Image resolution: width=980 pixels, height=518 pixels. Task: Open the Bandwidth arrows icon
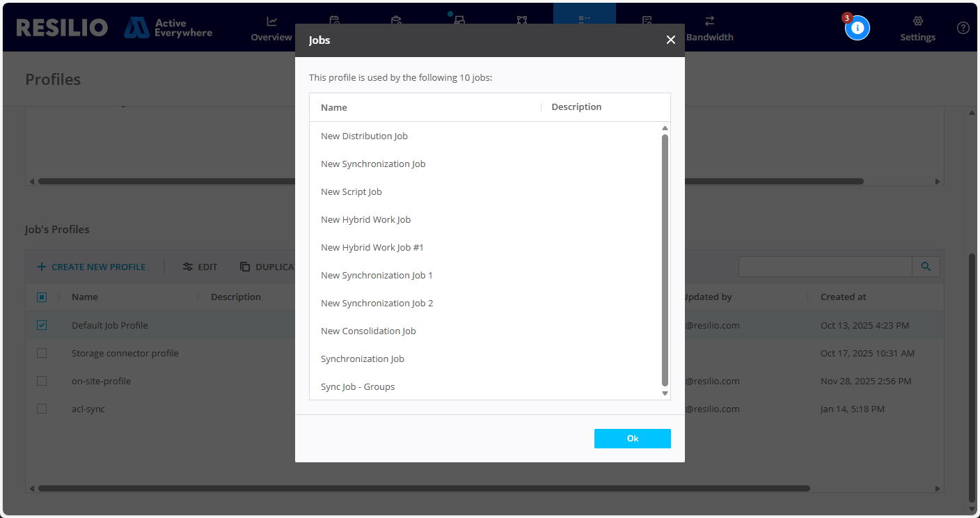pos(709,21)
